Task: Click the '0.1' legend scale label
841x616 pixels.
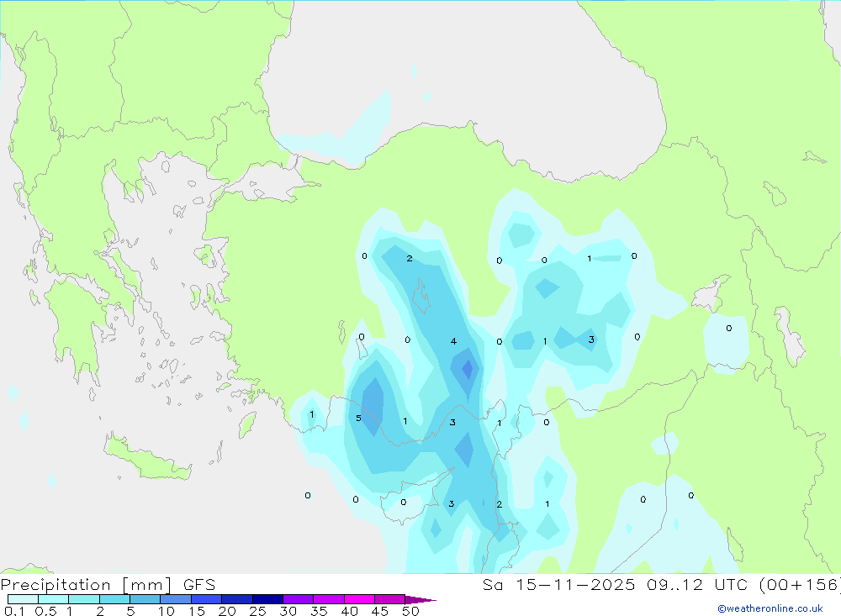Action: click(x=14, y=611)
